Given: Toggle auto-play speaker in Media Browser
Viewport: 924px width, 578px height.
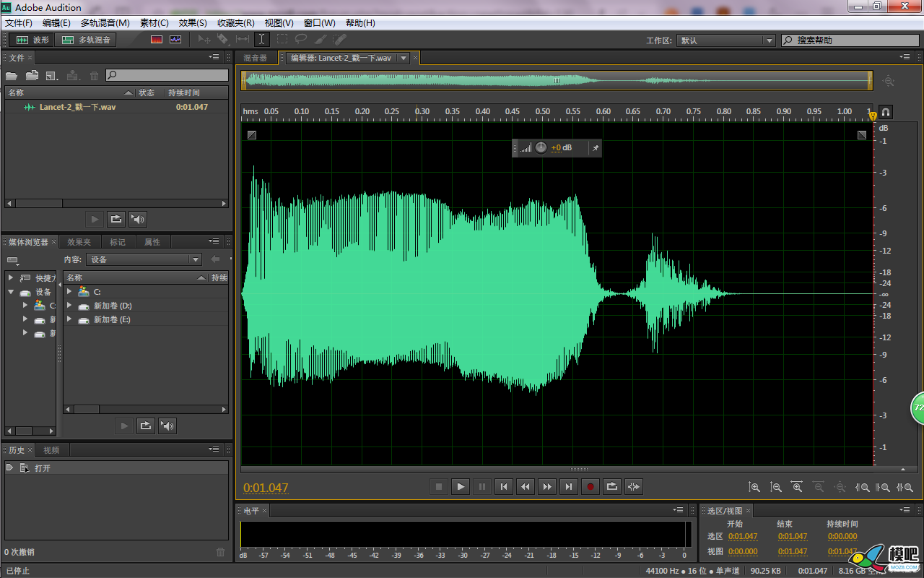Looking at the screenshot, I should pyautogui.click(x=167, y=426).
